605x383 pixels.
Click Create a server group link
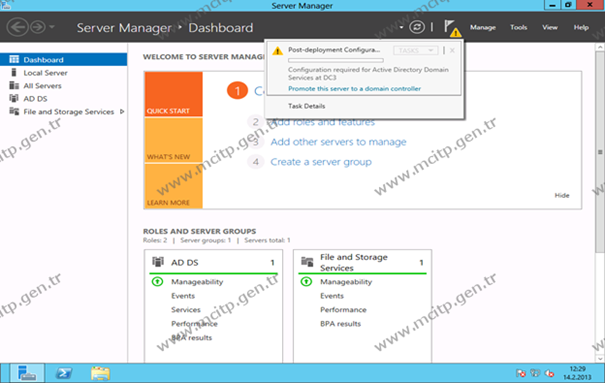pos(321,162)
